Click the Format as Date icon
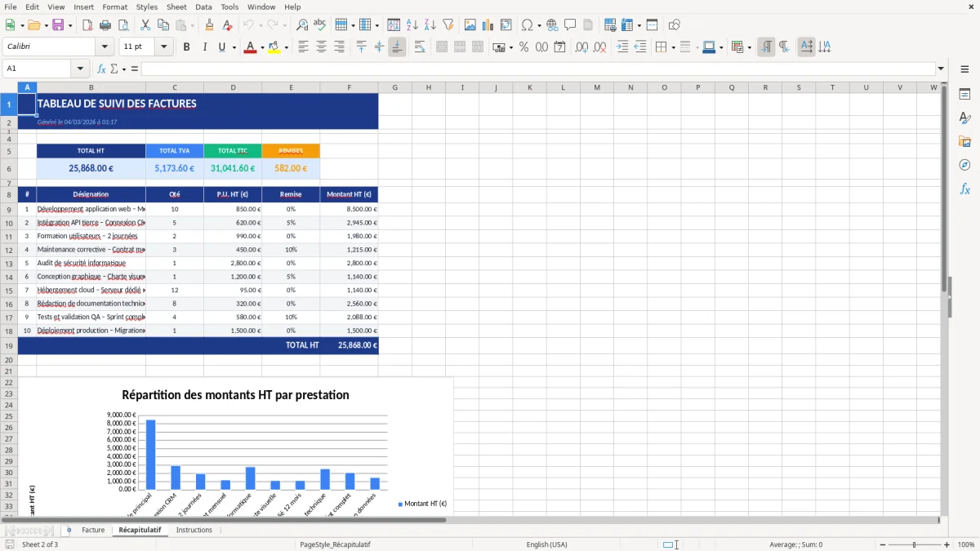 (559, 47)
